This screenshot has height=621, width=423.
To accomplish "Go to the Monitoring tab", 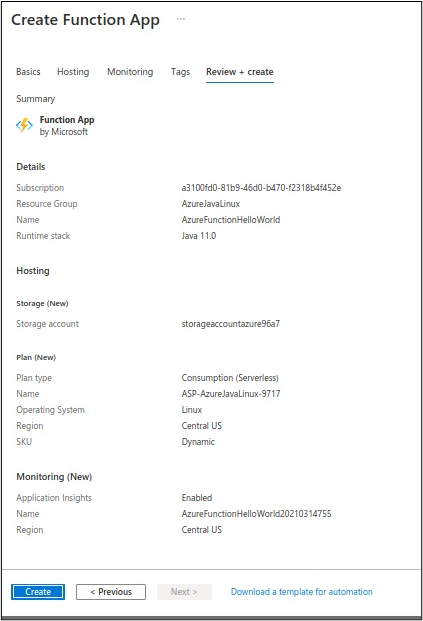I will point(130,72).
